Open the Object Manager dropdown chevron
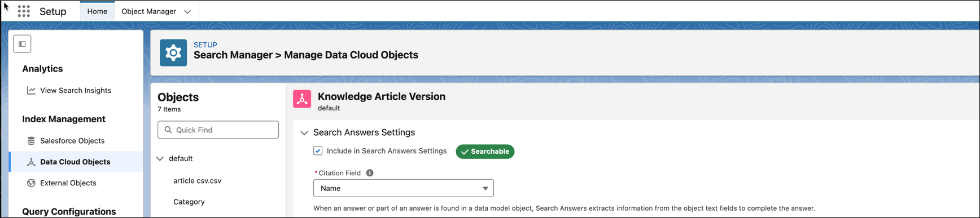 [187, 12]
